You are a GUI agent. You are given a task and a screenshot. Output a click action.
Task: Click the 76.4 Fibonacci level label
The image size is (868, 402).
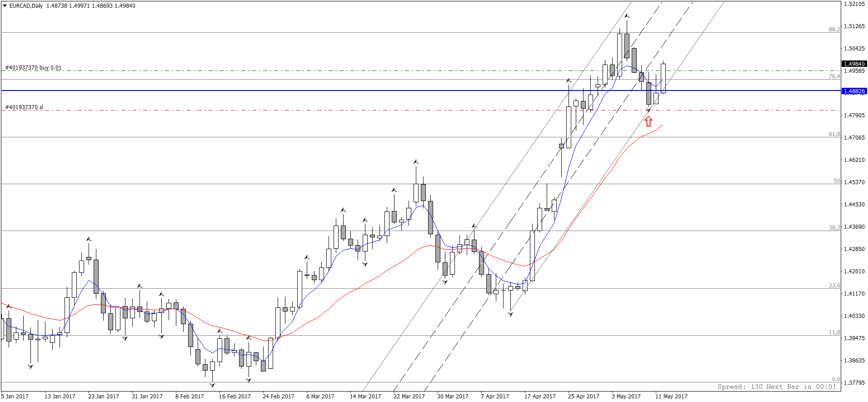[834, 76]
